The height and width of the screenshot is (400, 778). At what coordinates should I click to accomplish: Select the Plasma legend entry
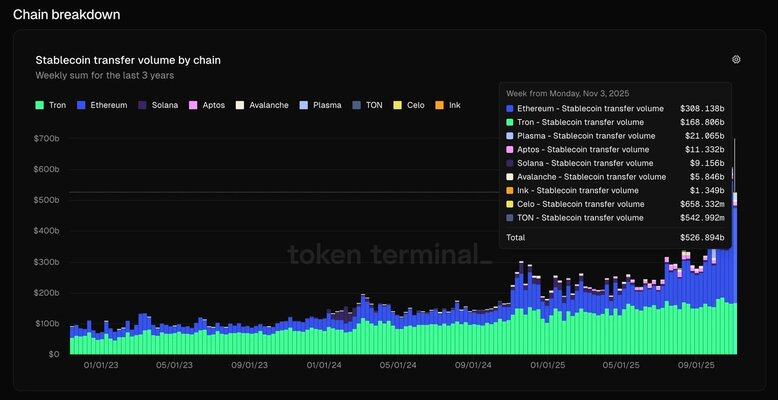320,105
